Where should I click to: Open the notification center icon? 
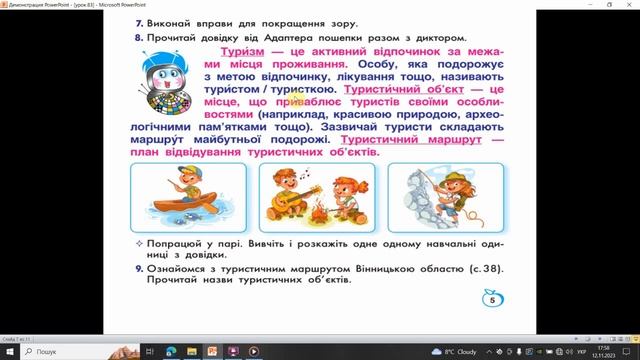tap(626, 352)
